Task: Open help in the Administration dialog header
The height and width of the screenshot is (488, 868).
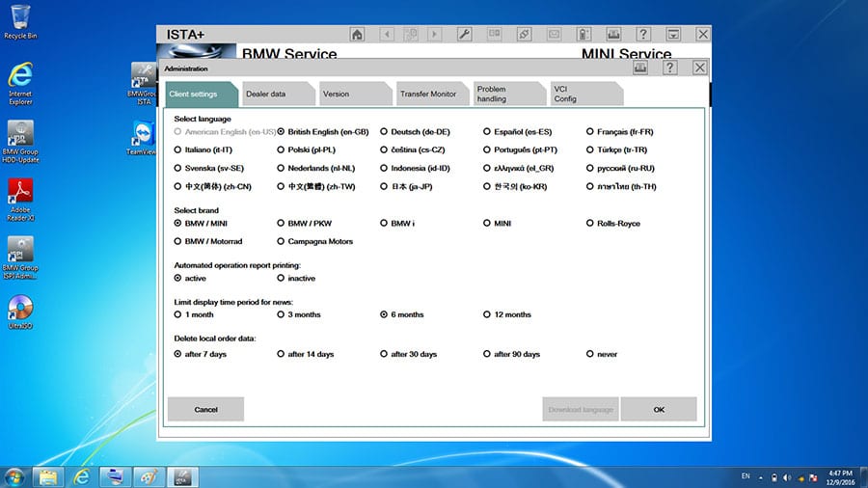Action: tap(670, 68)
